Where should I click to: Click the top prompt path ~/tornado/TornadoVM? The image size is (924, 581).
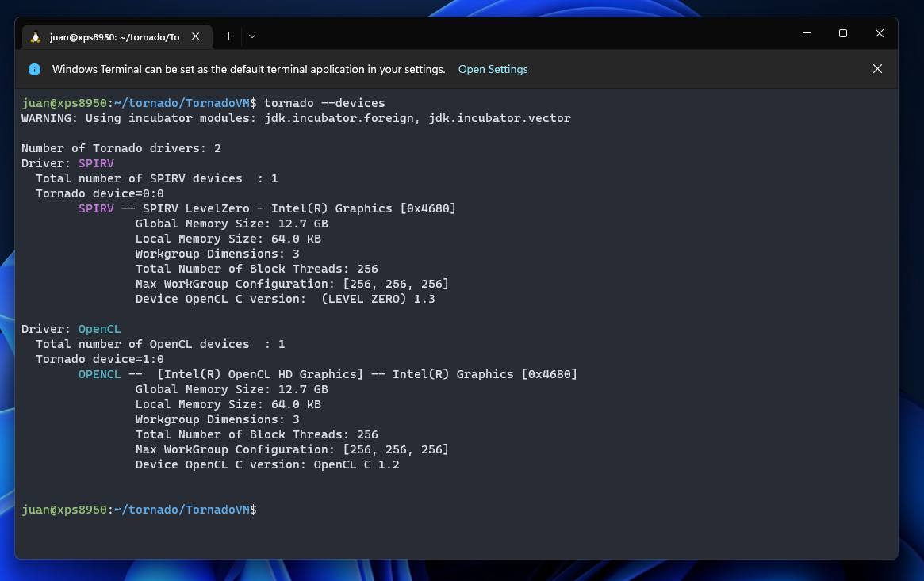182,103
